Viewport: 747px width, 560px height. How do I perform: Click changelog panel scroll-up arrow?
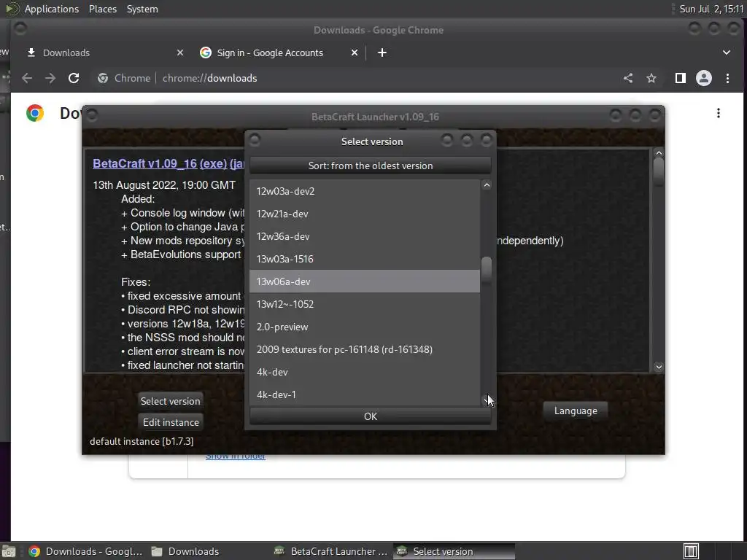tap(659, 153)
